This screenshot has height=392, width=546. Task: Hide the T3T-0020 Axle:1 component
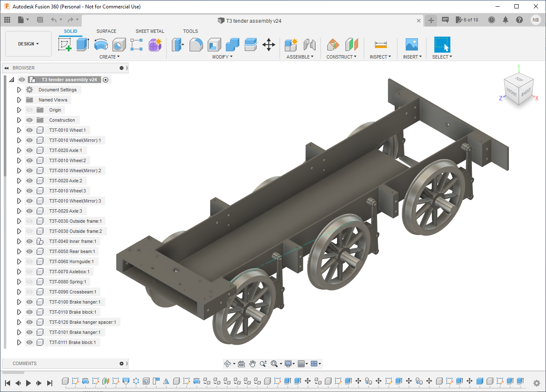point(29,150)
